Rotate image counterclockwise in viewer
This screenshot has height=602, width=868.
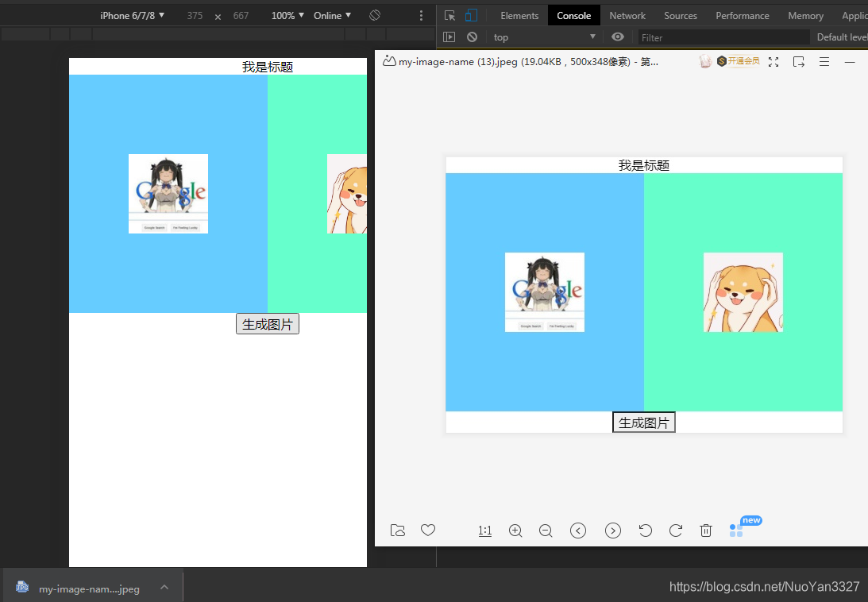pos(645,531)
